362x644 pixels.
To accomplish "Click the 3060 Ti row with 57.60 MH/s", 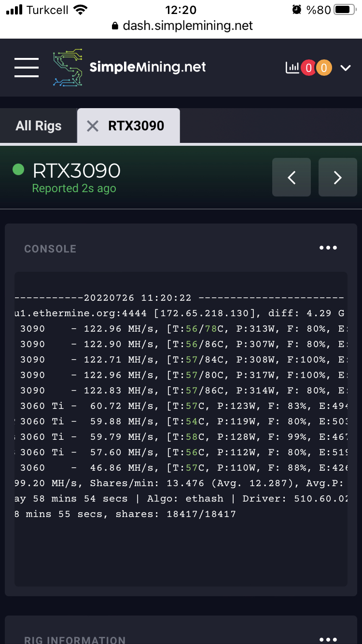I will pos(181,452).
